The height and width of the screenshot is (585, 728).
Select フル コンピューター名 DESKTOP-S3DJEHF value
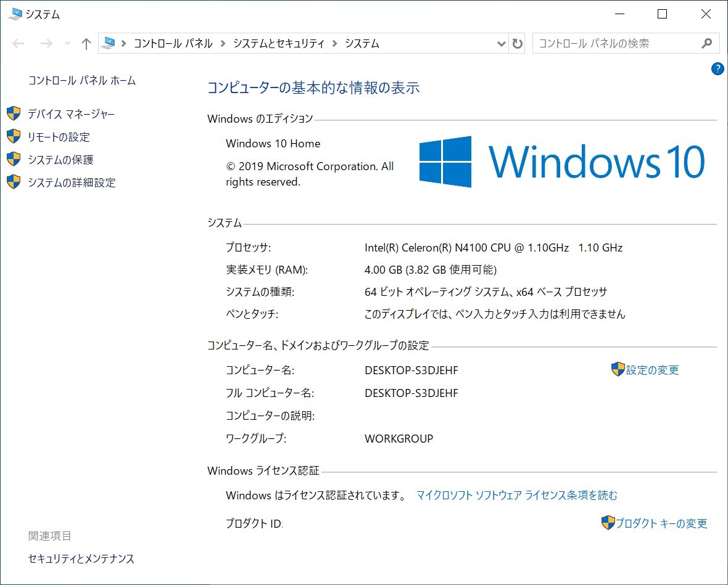click(412, 393)
